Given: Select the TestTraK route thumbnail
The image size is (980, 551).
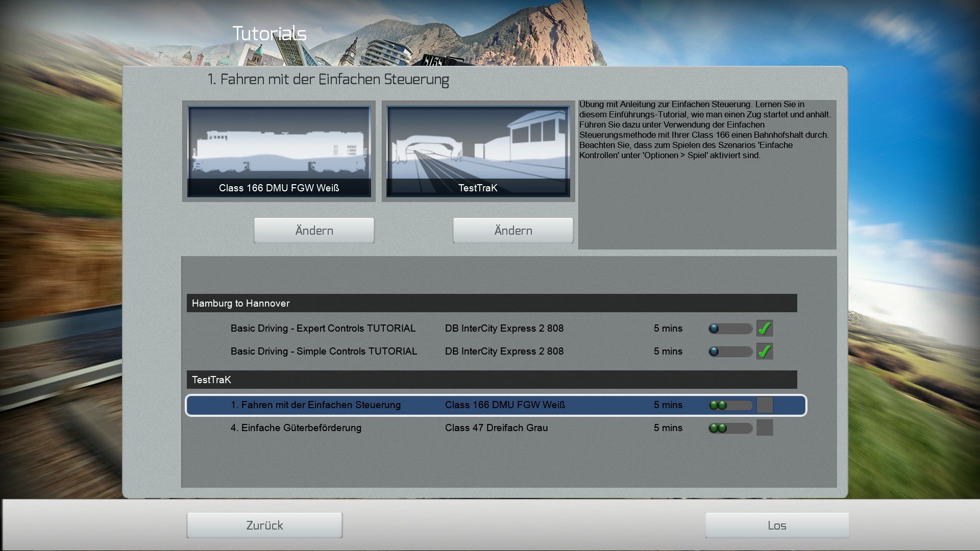Looking at the screenshot, I should point(478,151).
